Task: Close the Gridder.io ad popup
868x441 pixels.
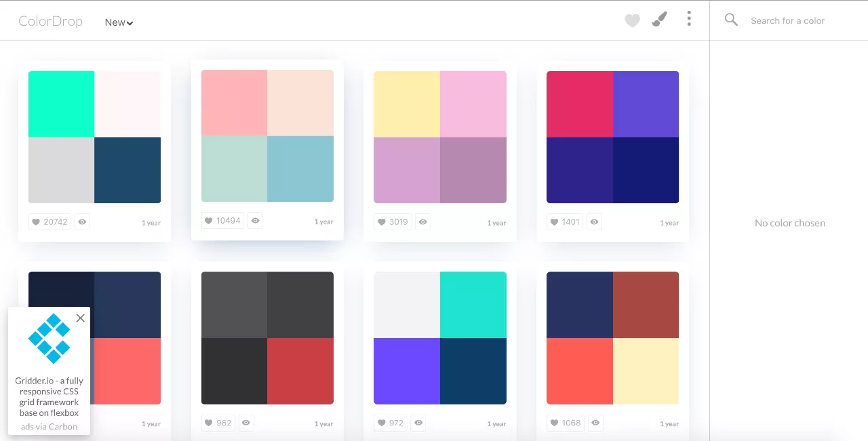Action: coord(81,318)
